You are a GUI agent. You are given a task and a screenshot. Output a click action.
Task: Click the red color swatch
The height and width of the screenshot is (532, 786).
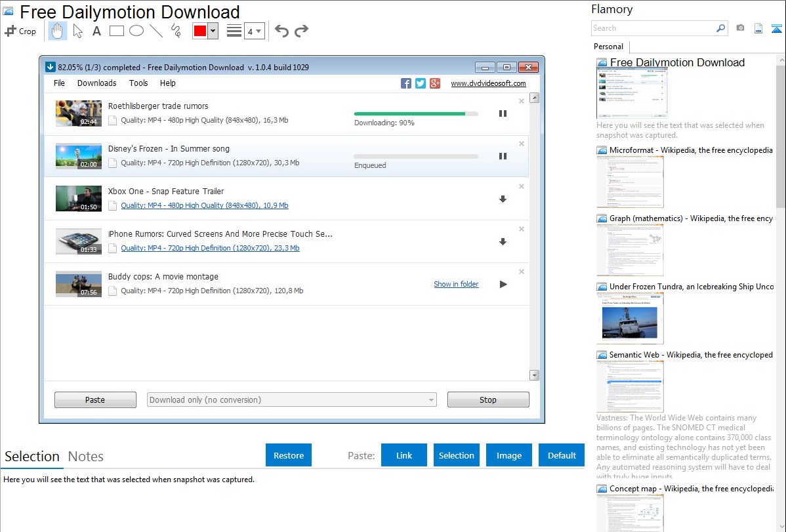(x=200, y=31)
